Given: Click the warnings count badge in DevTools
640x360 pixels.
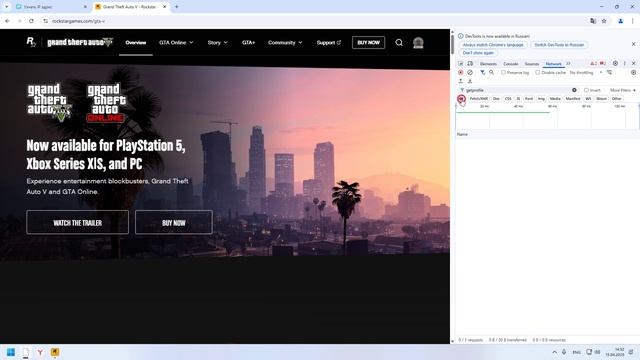Looking at the screenshot, I should click(x=593, y=64).
